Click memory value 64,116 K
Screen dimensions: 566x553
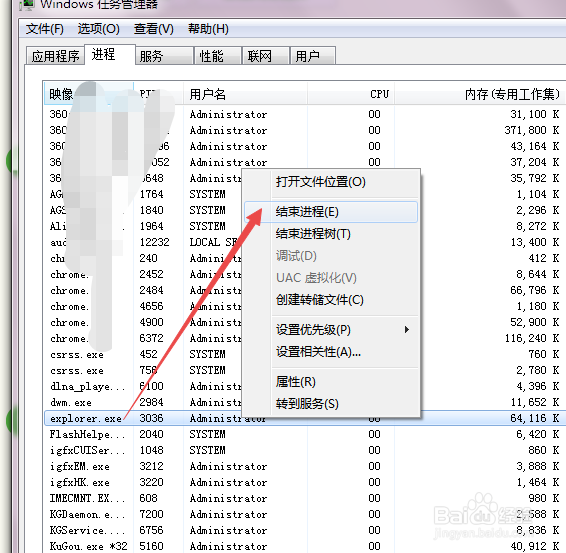535,418
